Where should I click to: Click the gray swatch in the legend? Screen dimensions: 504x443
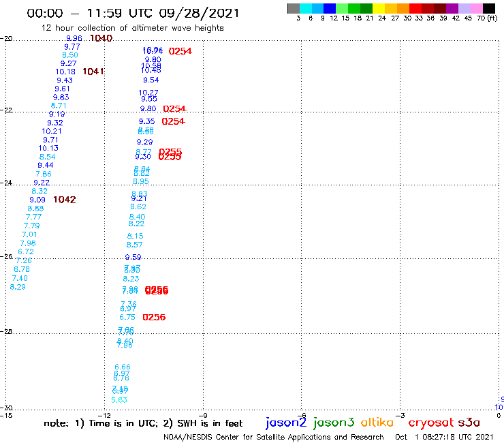pos(294,8)
